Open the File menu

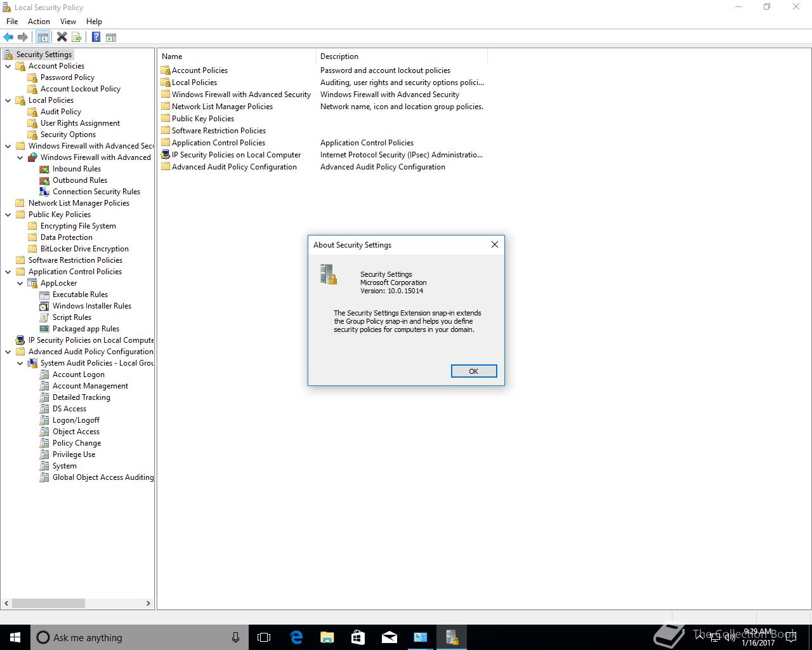point(12,21)
